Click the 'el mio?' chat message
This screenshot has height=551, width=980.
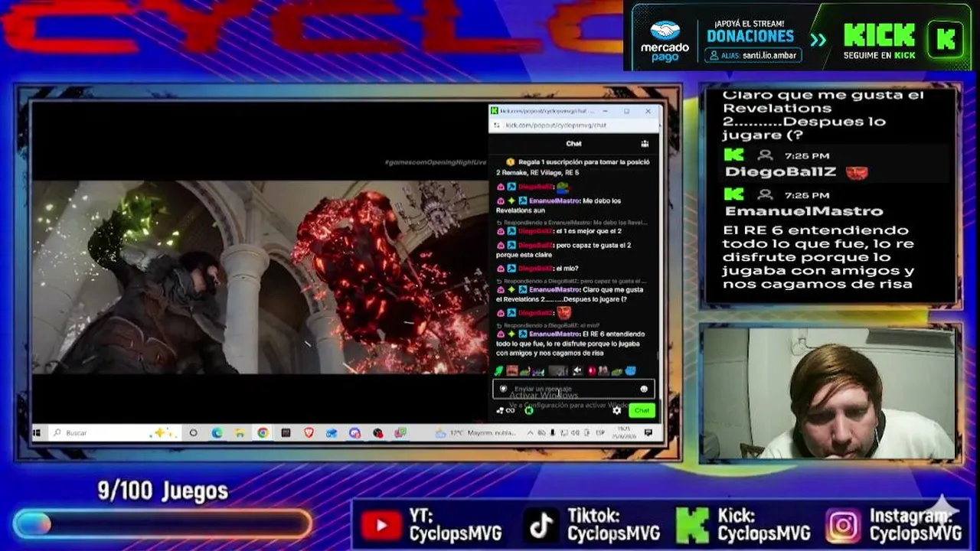tap(537, 269)
